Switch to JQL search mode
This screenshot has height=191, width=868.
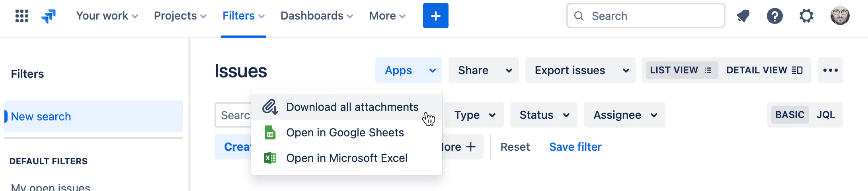[x=826, y=115]
